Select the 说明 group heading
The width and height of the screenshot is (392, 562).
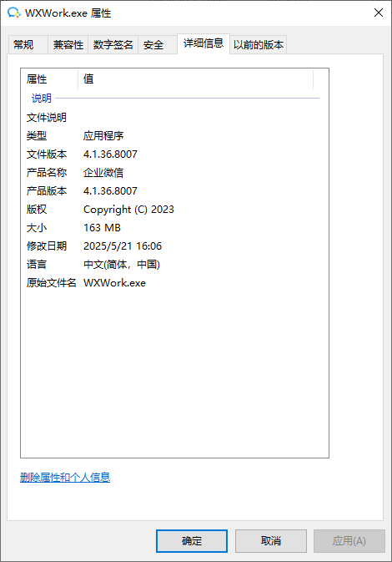pos(42,99)
